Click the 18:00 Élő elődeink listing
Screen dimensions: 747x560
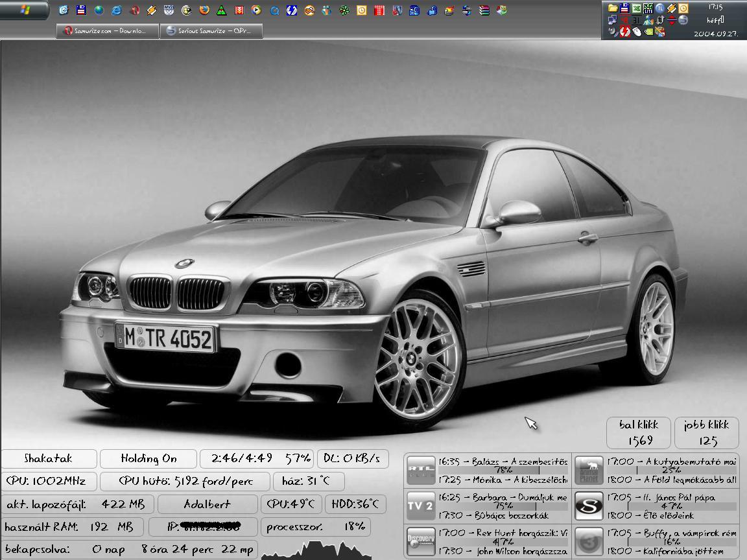pos(650,515)
